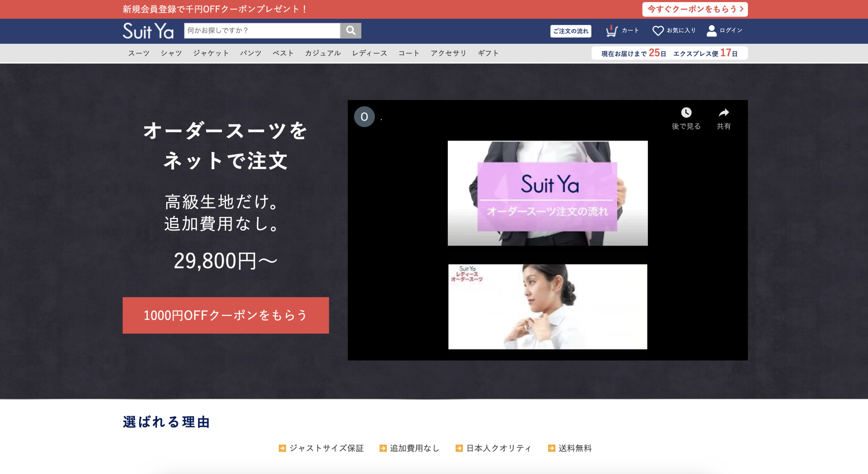Click the Watch Later clock icon
868x474 pixels.
tap(686, 113)
